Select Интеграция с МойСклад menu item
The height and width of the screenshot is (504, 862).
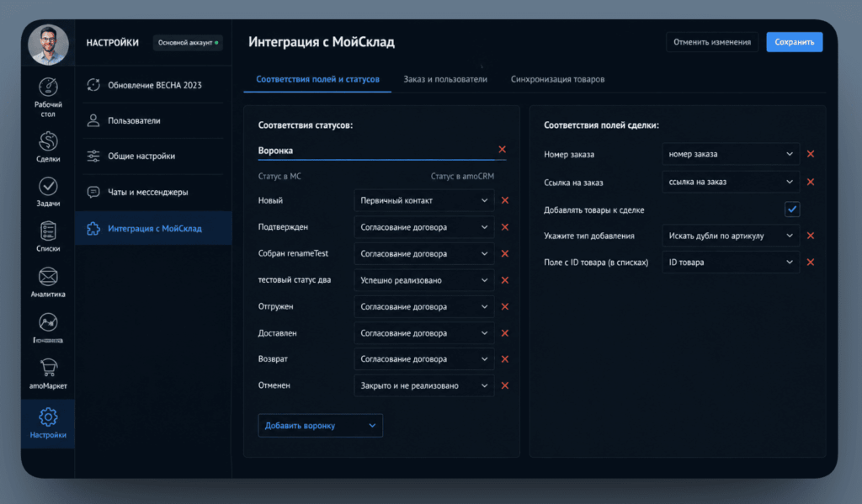pos(153,228)
